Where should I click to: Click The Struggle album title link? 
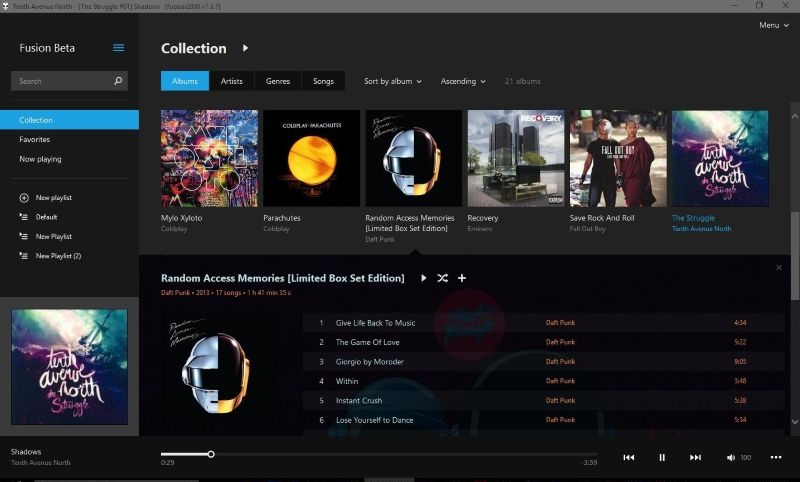point(693,218)
